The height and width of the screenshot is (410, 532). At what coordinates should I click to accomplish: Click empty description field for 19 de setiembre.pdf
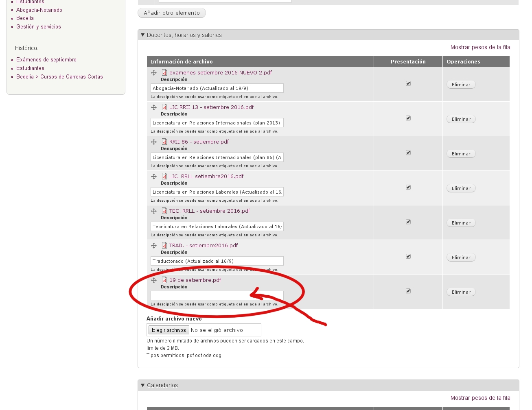[x=217, y=296]
